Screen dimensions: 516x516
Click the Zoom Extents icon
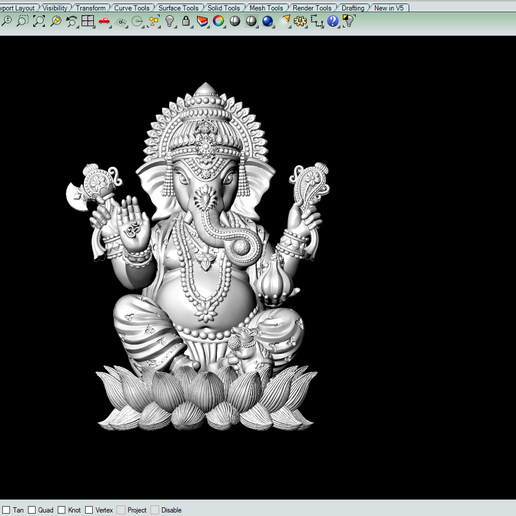tap(39, 21)
